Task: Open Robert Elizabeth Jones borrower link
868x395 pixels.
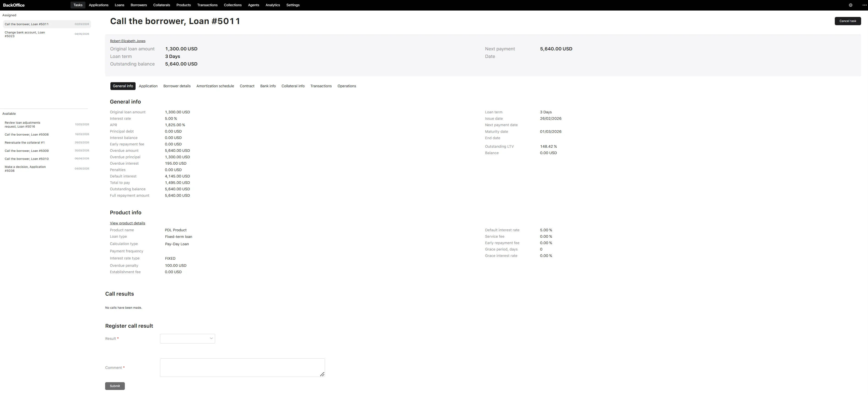Action: pyautogui.click(x=128, y=41)
